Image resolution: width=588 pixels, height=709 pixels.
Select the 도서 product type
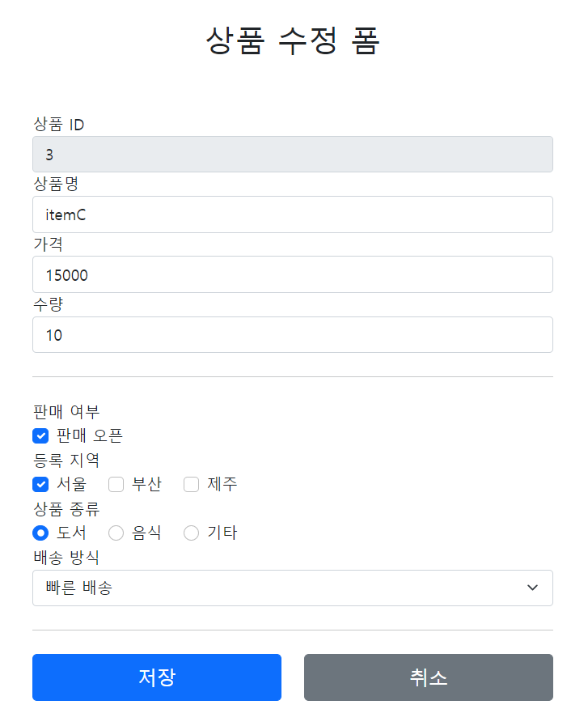pyautogui.click(x=40, y=533)
